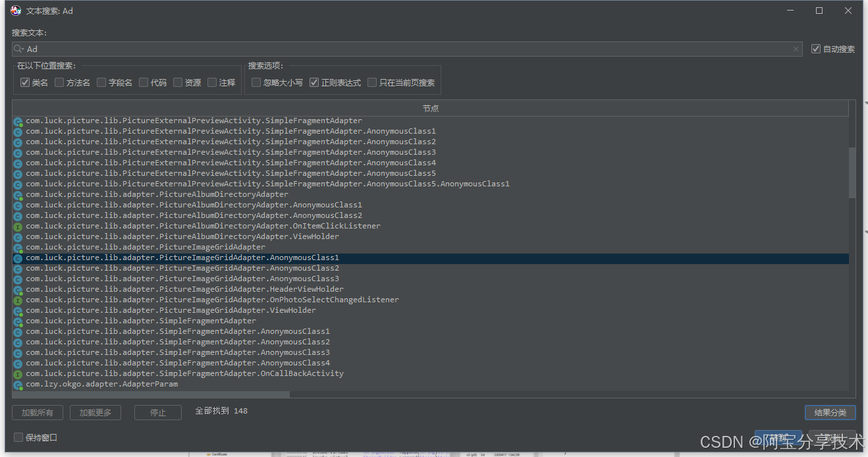Click the icon of highlighted PictureImageGridAdapter.AnonymousClass1 row
Image resolution: width=868 pixels, height=457 pixels.
coord(18,258)
